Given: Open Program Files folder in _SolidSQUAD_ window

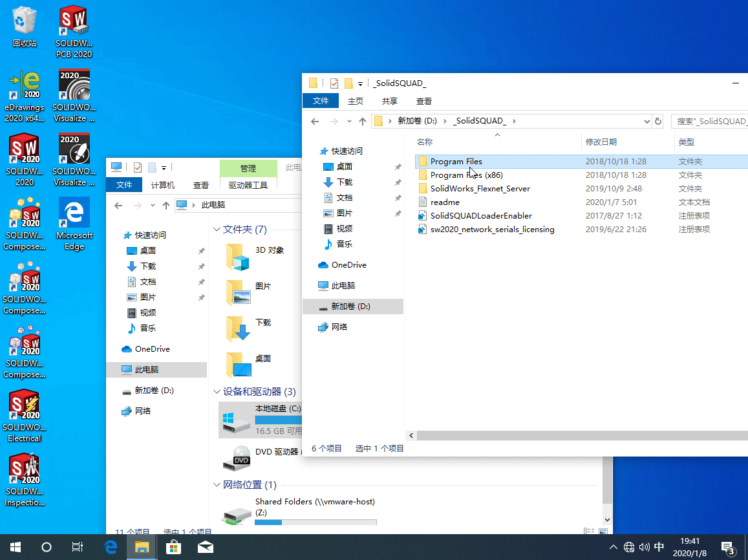Looking at the screenshot, I should 456,161.
